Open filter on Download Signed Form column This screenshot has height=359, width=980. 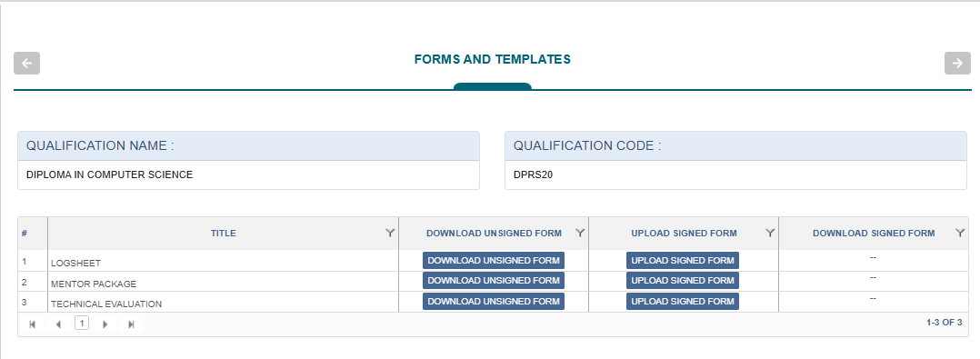pos(961,233)
